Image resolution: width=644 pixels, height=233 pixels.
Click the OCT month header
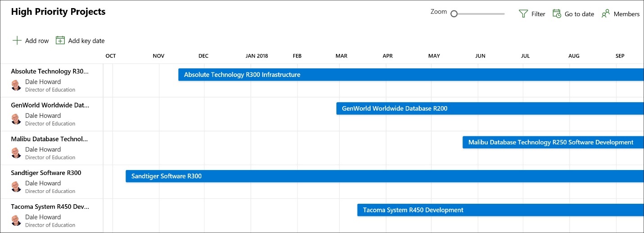tap(111, 56)
